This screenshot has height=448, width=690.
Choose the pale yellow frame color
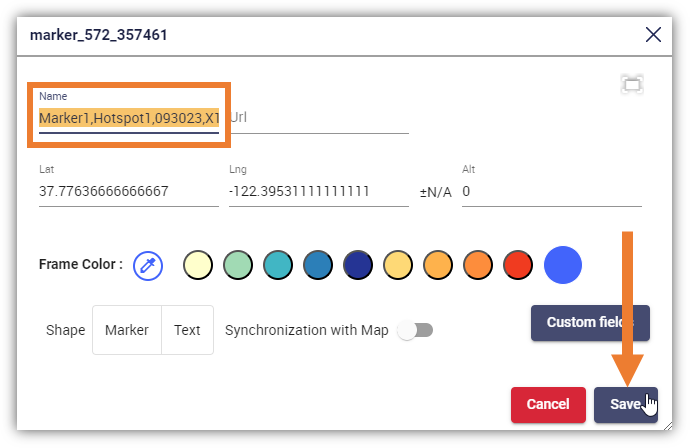pos(198,265)
